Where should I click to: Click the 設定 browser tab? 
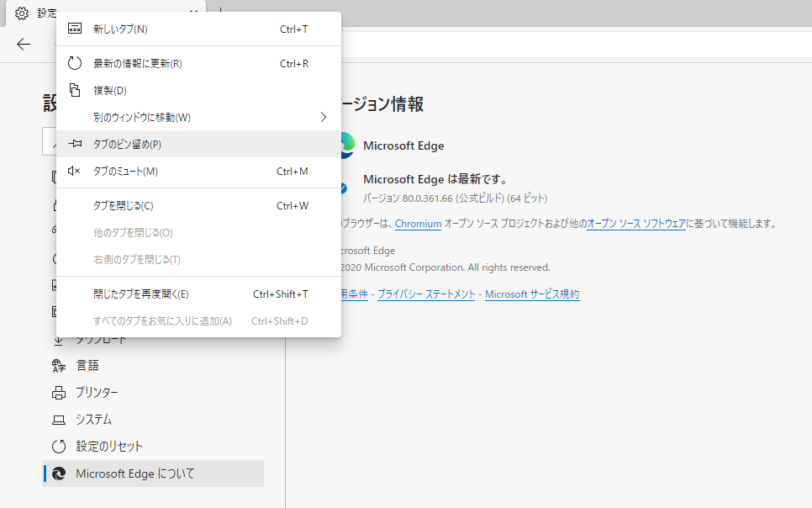pyautogui.click(x=106, y=13)
